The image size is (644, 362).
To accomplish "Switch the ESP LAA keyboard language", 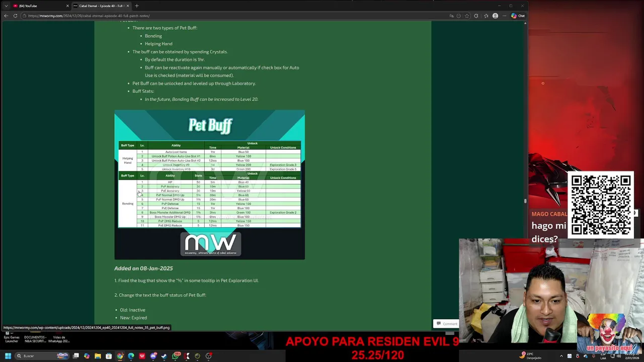I will pyautogui.click(x=603, y=356).
